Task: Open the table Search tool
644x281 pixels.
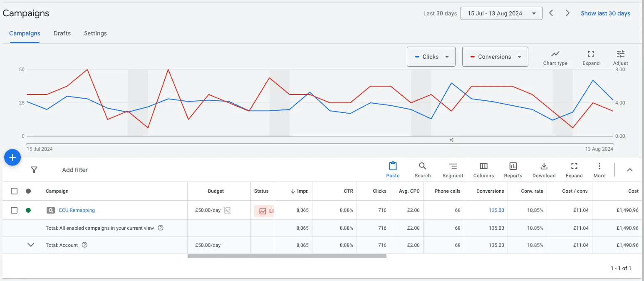Action: point(422,167)
